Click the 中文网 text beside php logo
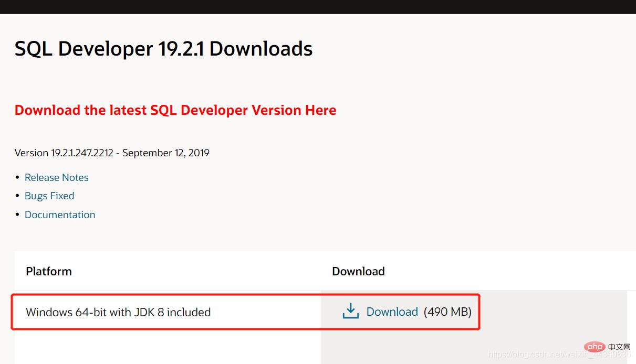636x364 pixels. coord(619,347)
